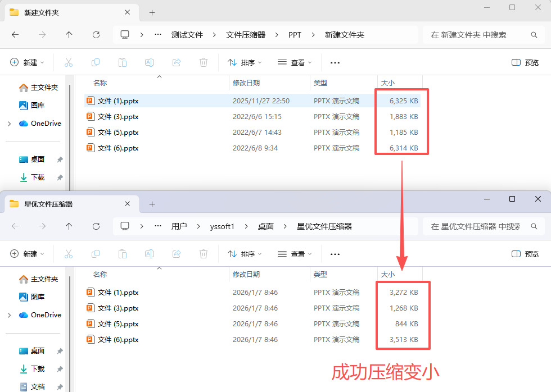Go back in 新建文件夹 window
Viewport: 551px width, 392px height.
click(15, 35)
